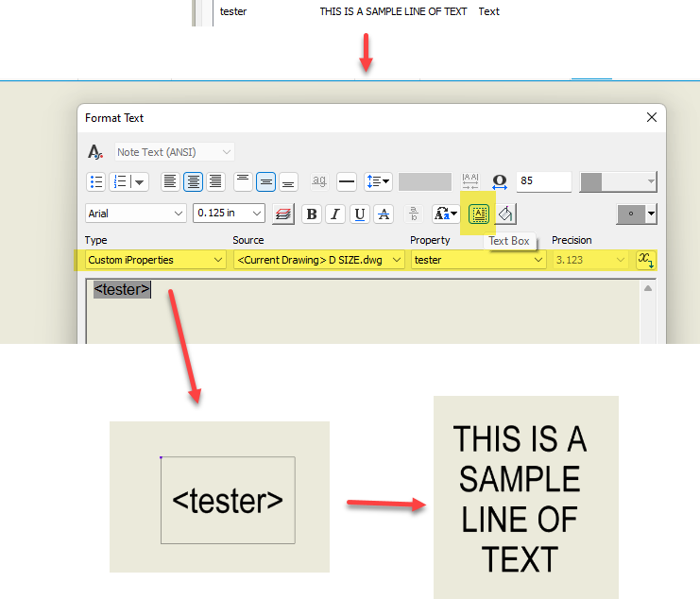Toggle underline formatting
Image resolution: width=700 pixels, height=599 pixels.
[359, 214]
